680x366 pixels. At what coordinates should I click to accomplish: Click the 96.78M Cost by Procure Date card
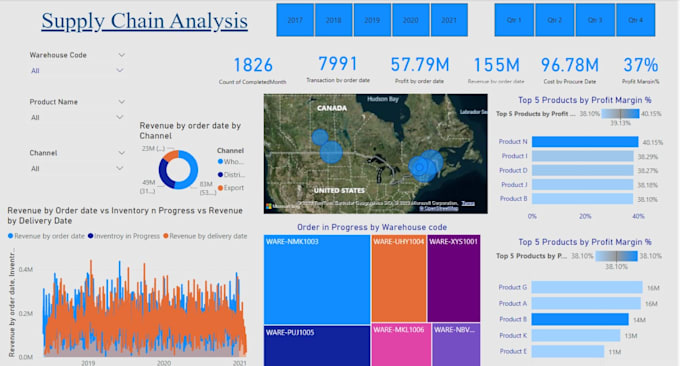point(569,70)
